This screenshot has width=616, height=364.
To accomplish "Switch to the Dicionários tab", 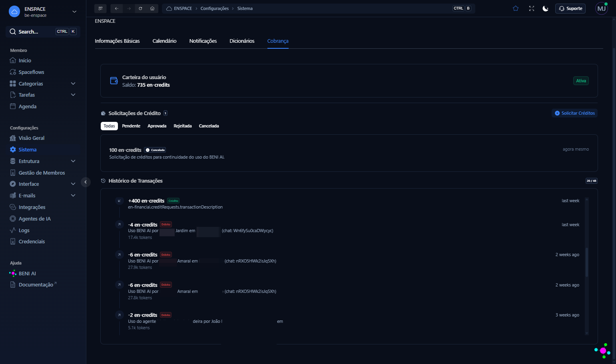I will pos(242,41).
